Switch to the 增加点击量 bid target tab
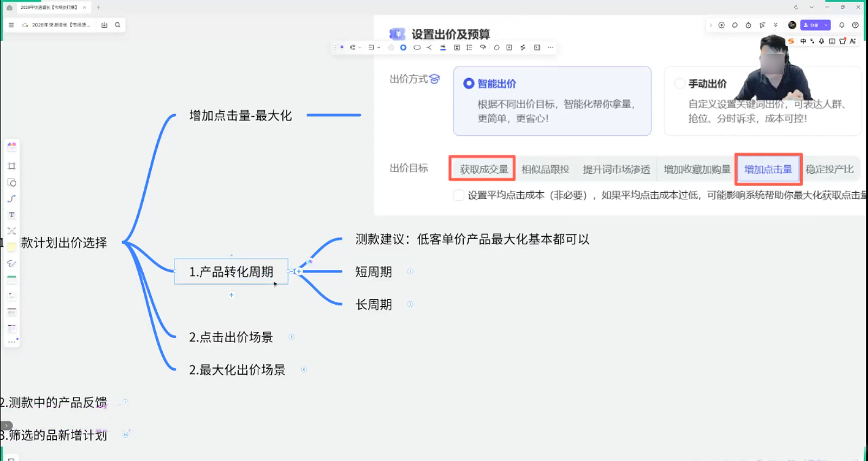The width and height of the screenshot is (868, 461). [768, 169]
